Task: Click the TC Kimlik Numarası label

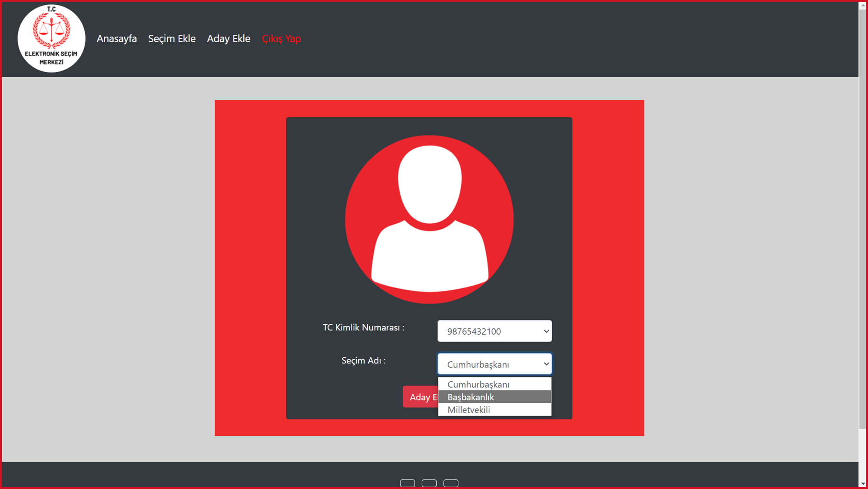Action: tap(363, 328)
